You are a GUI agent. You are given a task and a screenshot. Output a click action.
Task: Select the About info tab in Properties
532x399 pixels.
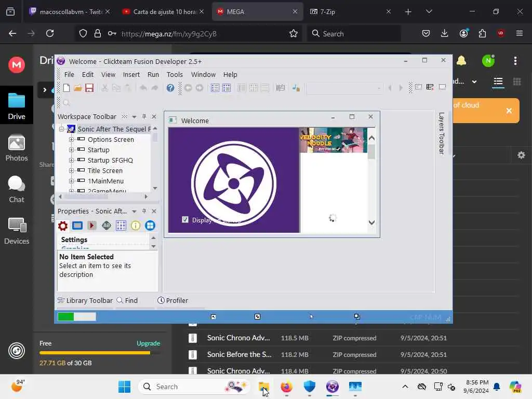click(136, 225)
